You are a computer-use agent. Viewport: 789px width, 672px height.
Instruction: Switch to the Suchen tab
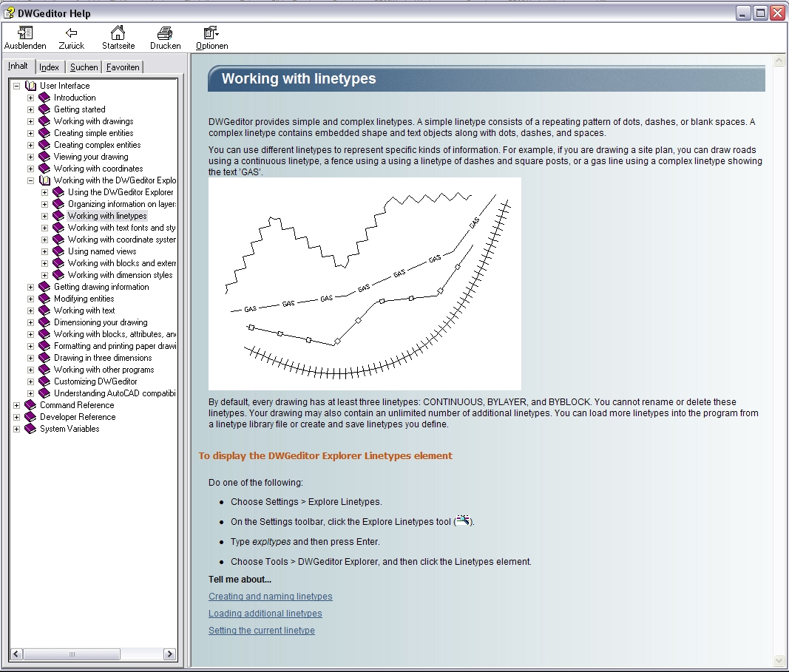[84, 67]
